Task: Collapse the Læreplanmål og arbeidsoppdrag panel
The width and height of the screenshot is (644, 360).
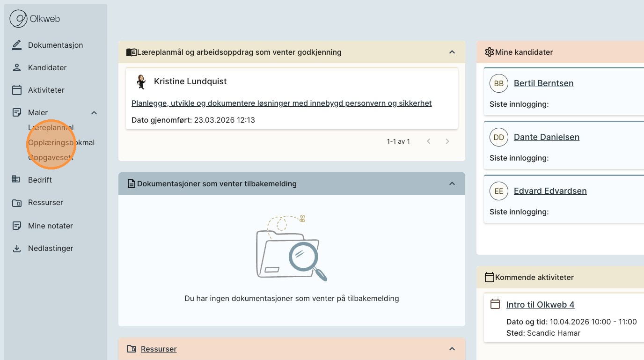Action: (452, 52)
